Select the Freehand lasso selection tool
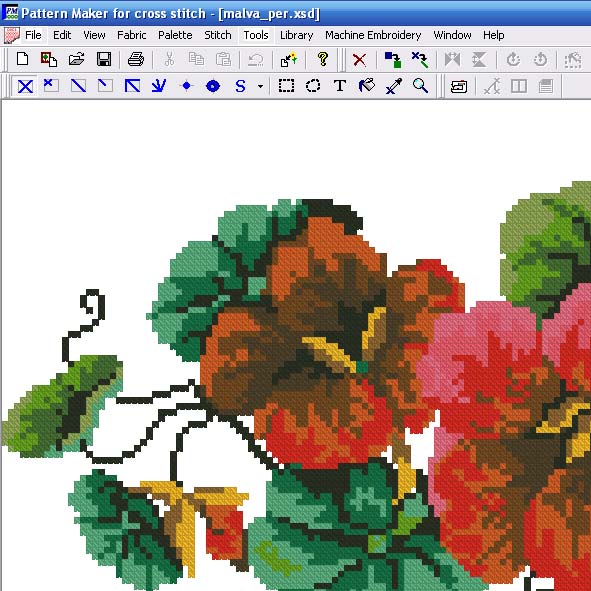The width and height of the screenshot is (591, 591). point(313,86)
